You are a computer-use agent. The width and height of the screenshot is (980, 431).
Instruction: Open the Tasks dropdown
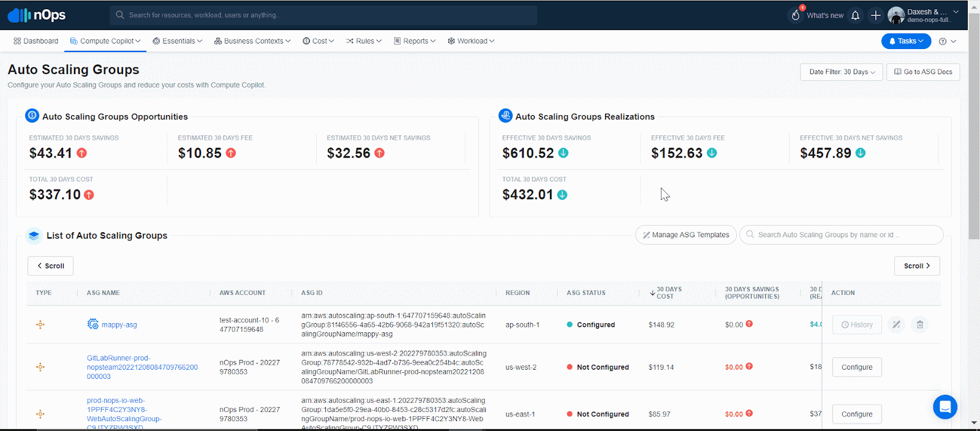[x=906, y=41]
